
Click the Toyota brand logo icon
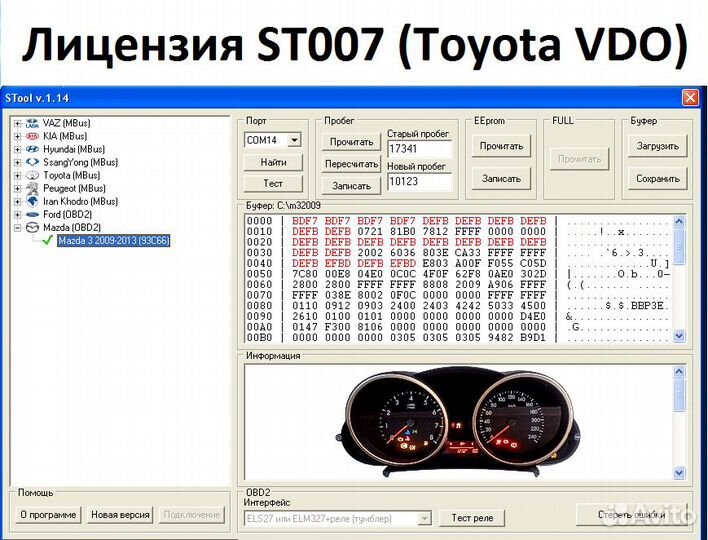(x=32, y=175)
